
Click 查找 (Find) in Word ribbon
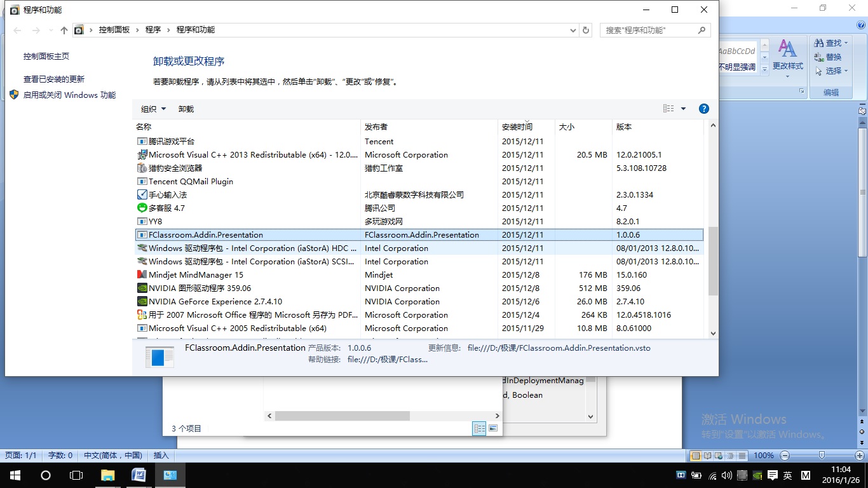coord(832,43)
